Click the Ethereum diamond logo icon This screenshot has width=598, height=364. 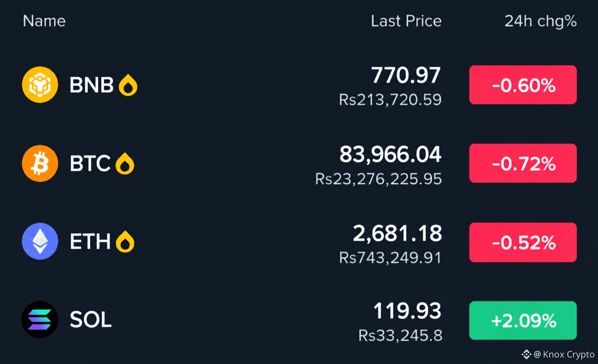coord(40,241)
